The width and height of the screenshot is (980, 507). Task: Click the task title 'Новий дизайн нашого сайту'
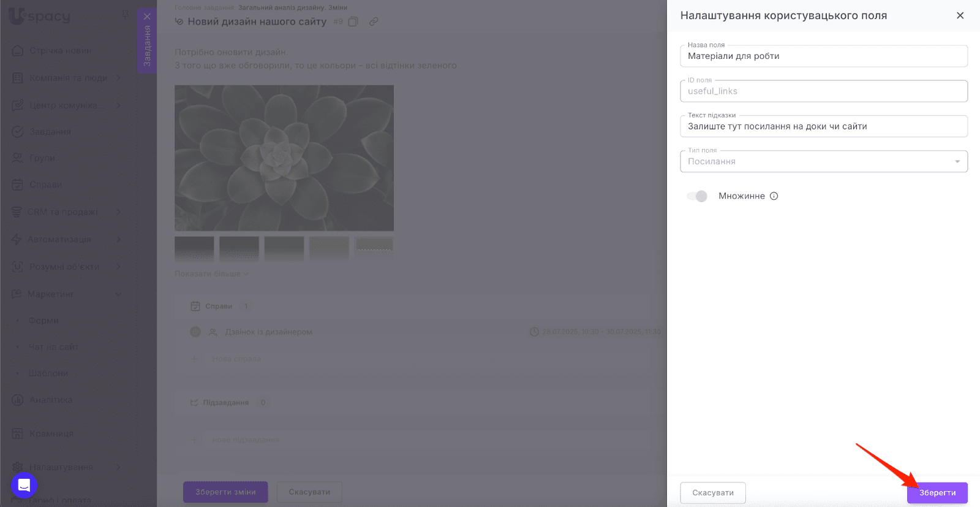coord(257,21)
